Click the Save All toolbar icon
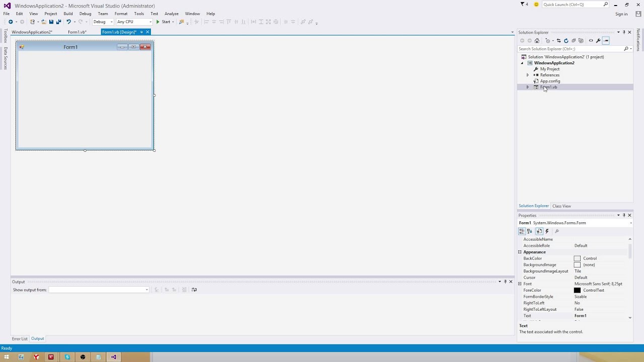The width and height of the screenshot is (644, 362). (x=58, y=22)
